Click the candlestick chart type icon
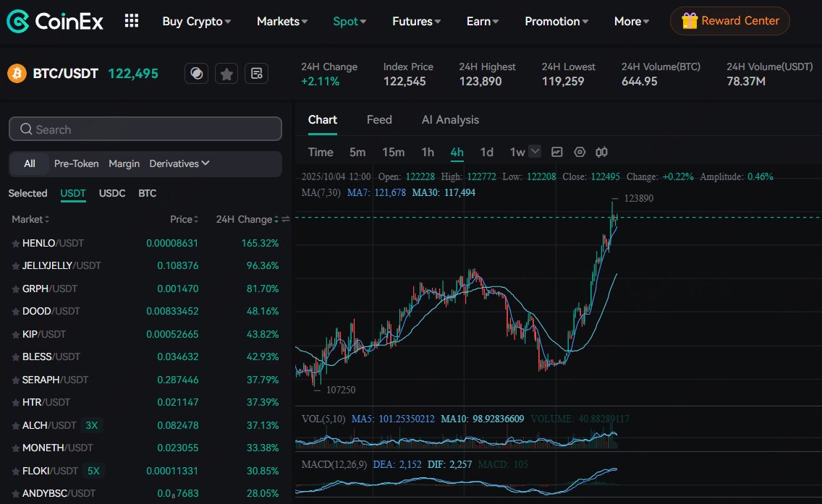The image size is (822, 504). pyautogui.click(x=601, y=152)
